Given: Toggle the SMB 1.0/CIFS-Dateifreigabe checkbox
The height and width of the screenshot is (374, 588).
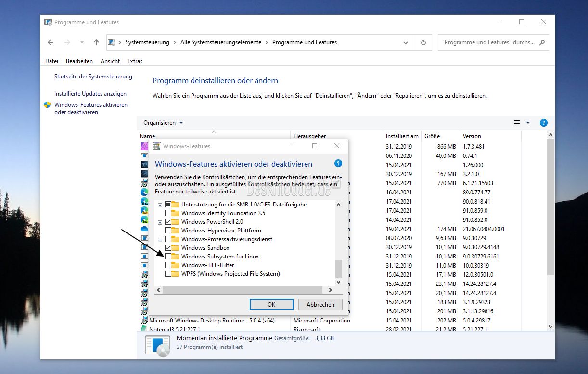Looking at the screenshot, I should (168, 205).
